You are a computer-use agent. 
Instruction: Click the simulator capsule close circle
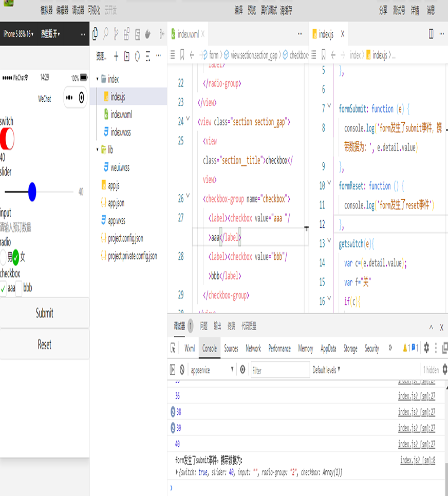pos(81,98)
